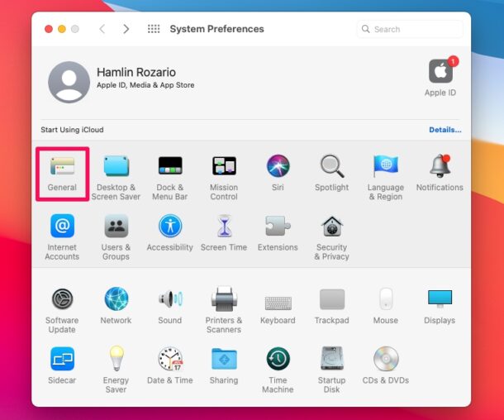The height and width of the screenshot is (420, 504).
Task: Show all preferences grid button
Action: coord(154,29)
